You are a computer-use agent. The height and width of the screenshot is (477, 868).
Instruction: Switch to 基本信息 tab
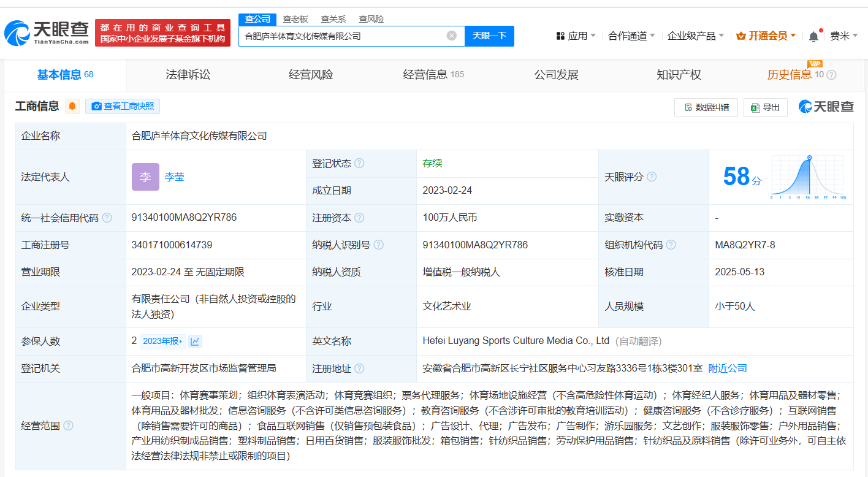65,75
